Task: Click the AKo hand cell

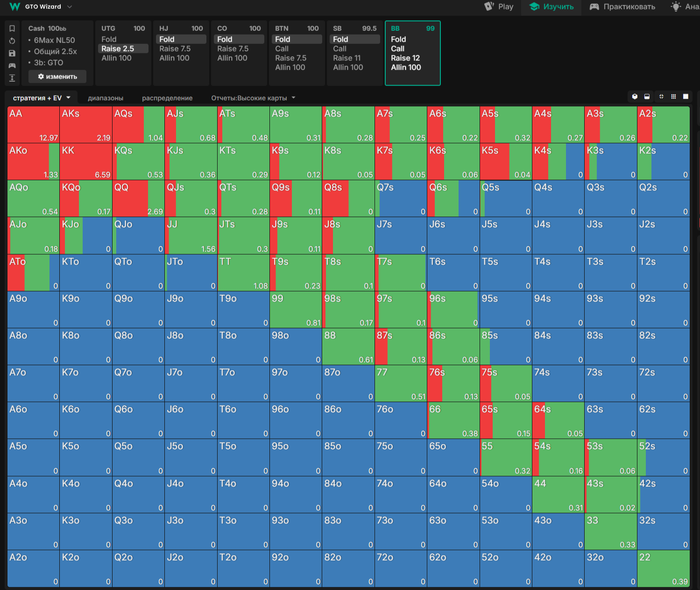Action: [33, 162]
